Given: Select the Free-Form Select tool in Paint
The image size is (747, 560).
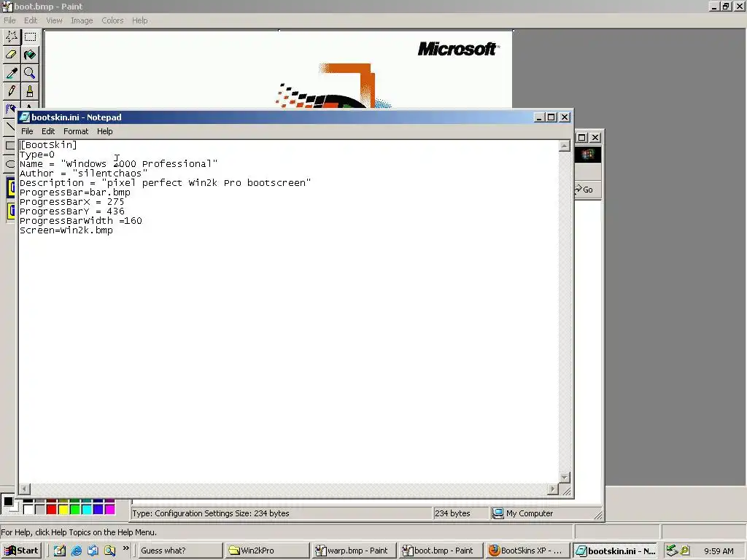Looking at the screenshot, I should [12, 36].
